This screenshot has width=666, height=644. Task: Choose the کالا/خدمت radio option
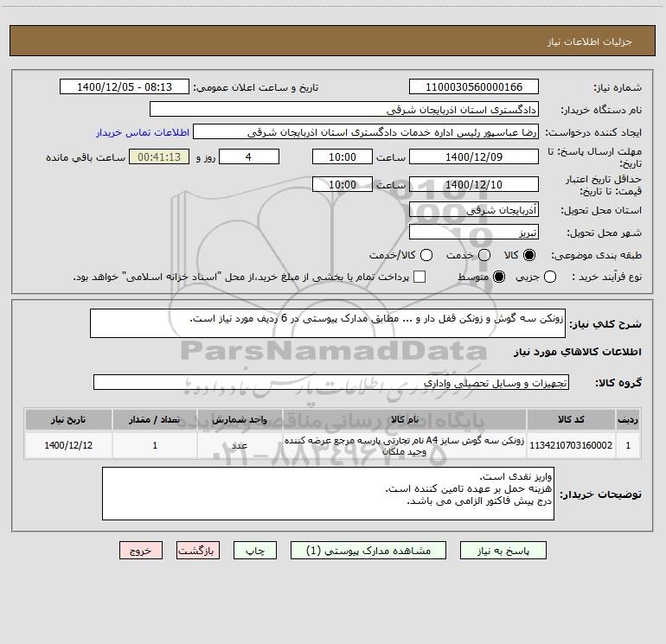[426, 255]
